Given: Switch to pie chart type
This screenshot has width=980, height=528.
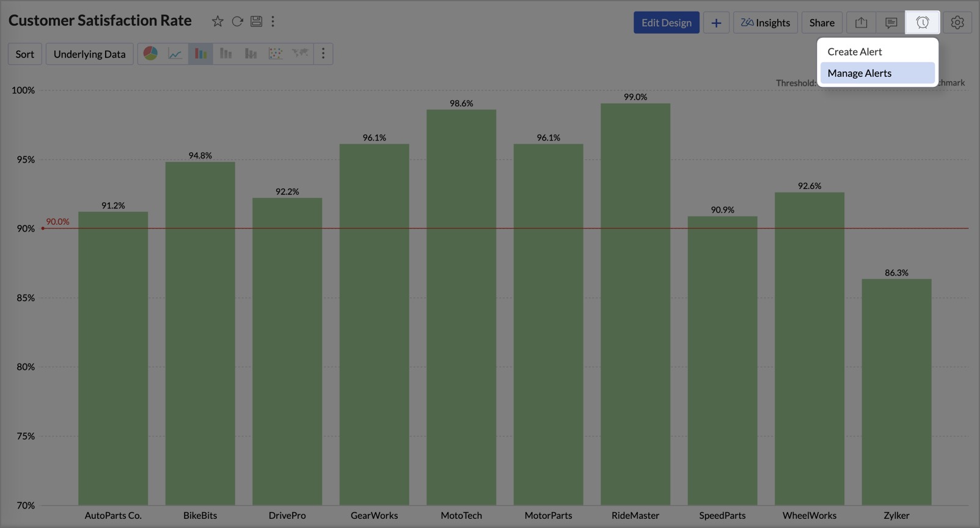Looking at the screenshot, I should point(150,54).
